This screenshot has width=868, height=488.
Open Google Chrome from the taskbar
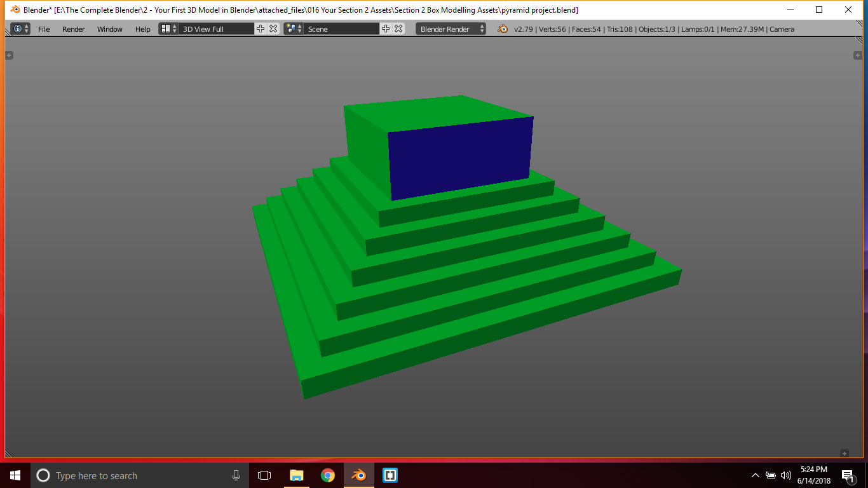click(x=327, y=475)
